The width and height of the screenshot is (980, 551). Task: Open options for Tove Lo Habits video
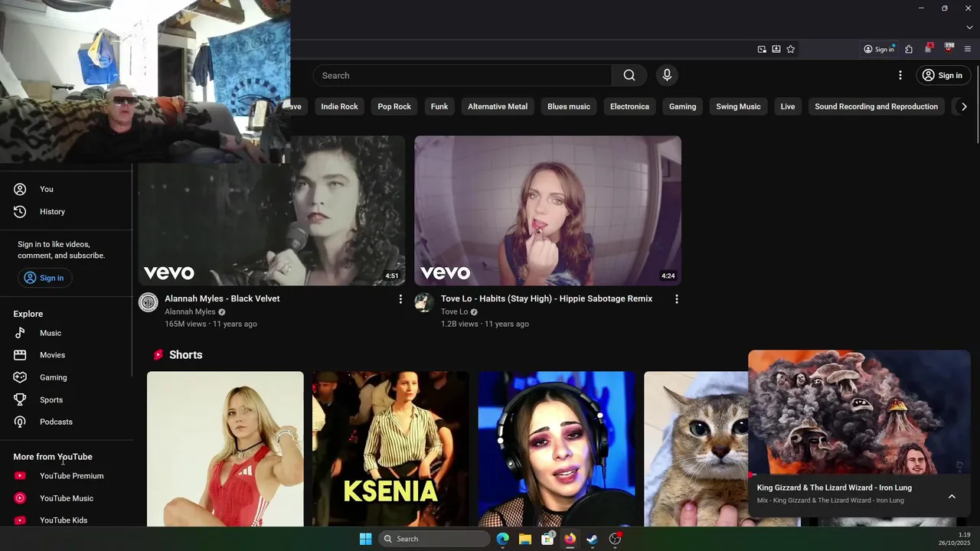(x=677, y=299)
